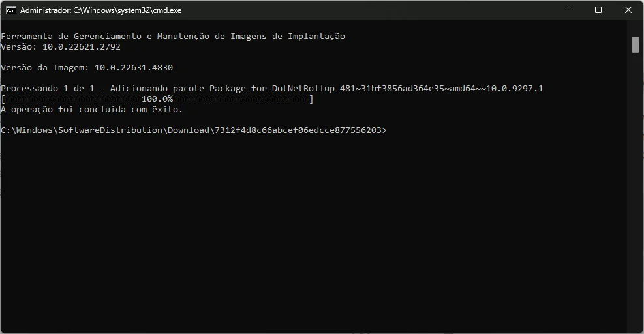Place cursor right after the prompt's > character
Image resolution: width=644 pixels, height=334 pixels.
388,130
